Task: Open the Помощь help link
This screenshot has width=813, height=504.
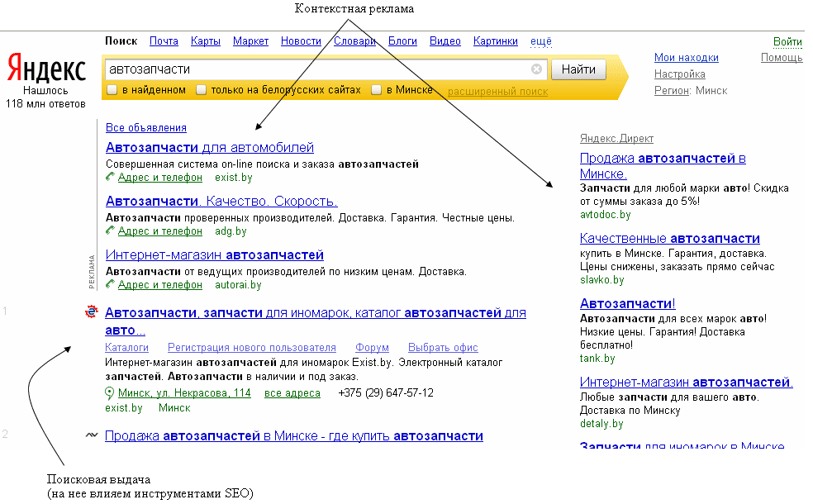Action: (x=782, y=58)
